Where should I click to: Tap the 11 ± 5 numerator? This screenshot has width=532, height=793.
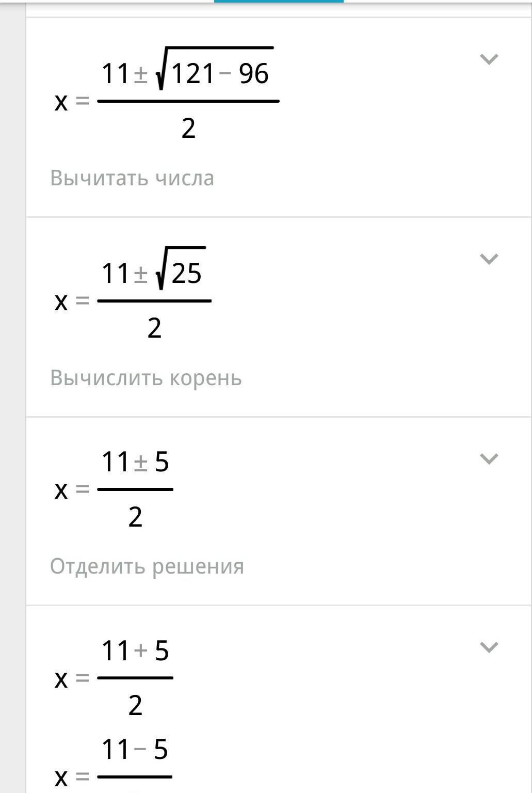point(135,462)
